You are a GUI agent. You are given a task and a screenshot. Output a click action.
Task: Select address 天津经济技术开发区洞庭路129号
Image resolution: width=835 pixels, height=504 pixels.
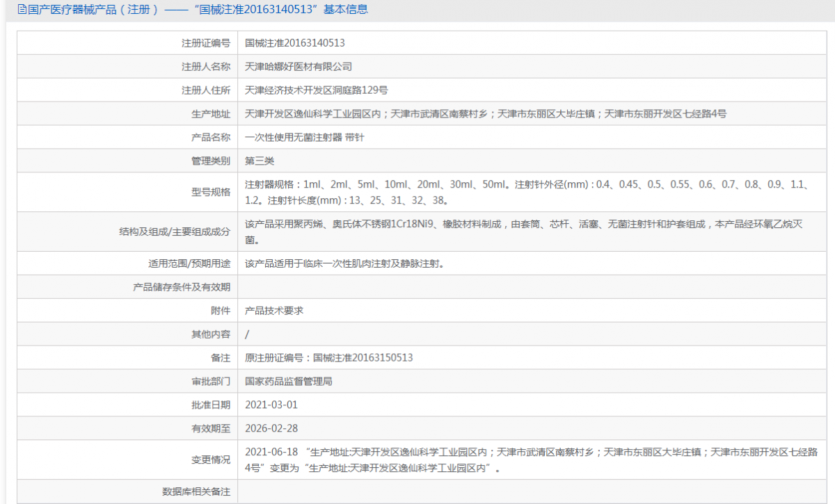point(317,90)
